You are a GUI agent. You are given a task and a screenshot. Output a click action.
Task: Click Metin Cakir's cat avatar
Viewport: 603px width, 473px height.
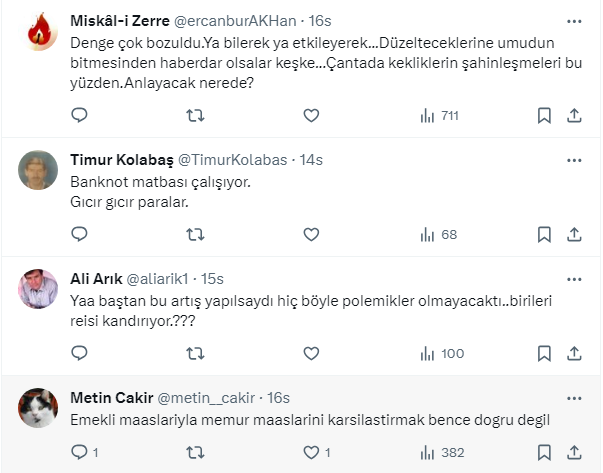[x=38, y=408]
